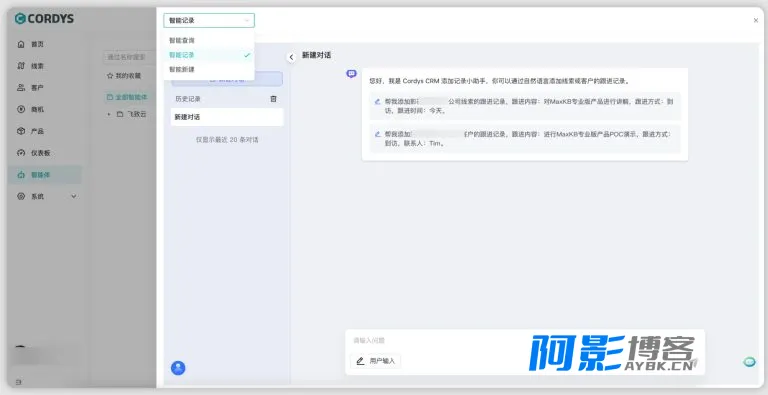768x395 pixels.
Task: Click the 通过名称搜索 search field
Action: (x=130, y=57)
